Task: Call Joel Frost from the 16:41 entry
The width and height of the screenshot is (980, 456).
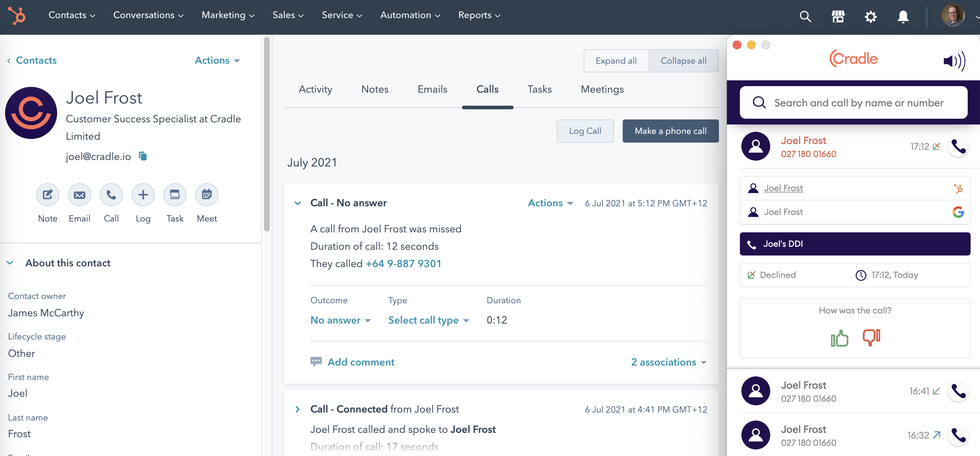Action: click(x=958, y=391)
